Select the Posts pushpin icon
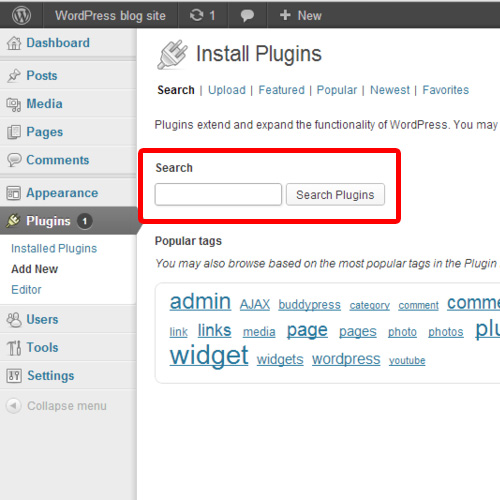This screenshot has height=500, width=500. pos(14,76)
